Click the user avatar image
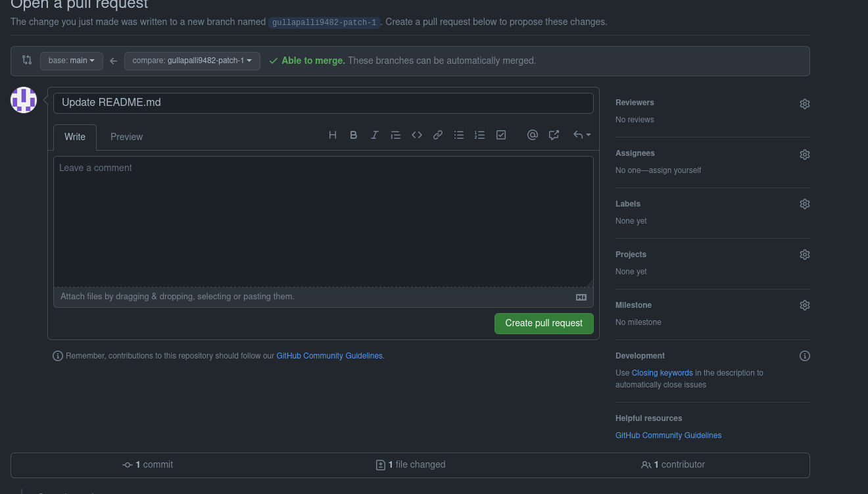Viewport: 868px width, 494px height. 24,100
